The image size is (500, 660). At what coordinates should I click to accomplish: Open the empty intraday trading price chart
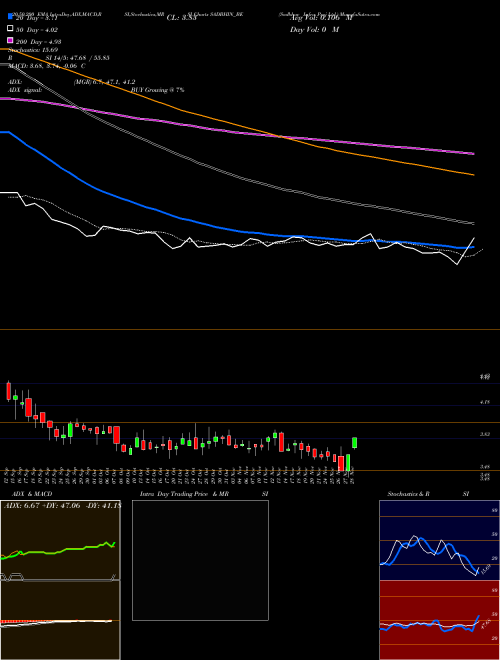tap(200, 560)
